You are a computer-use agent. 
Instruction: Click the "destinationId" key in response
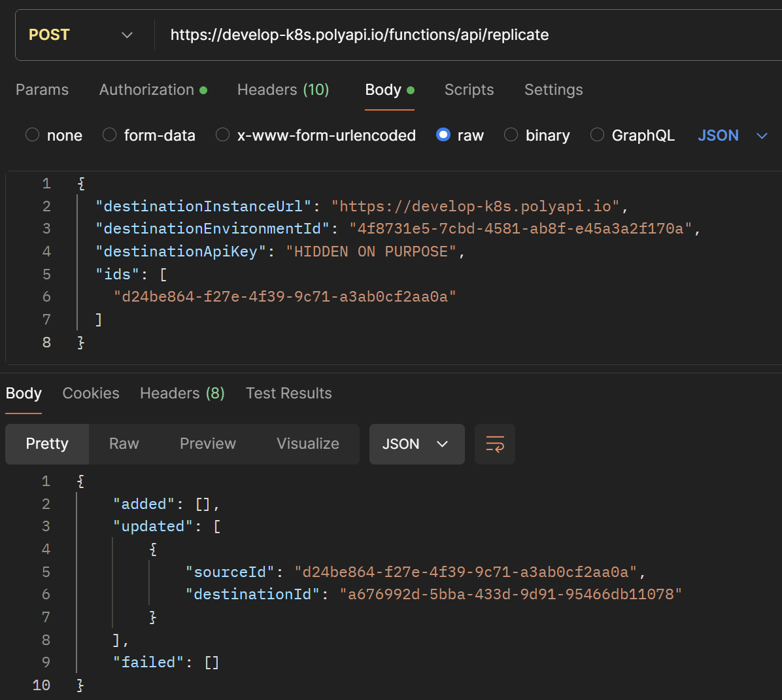coord(253,594)
